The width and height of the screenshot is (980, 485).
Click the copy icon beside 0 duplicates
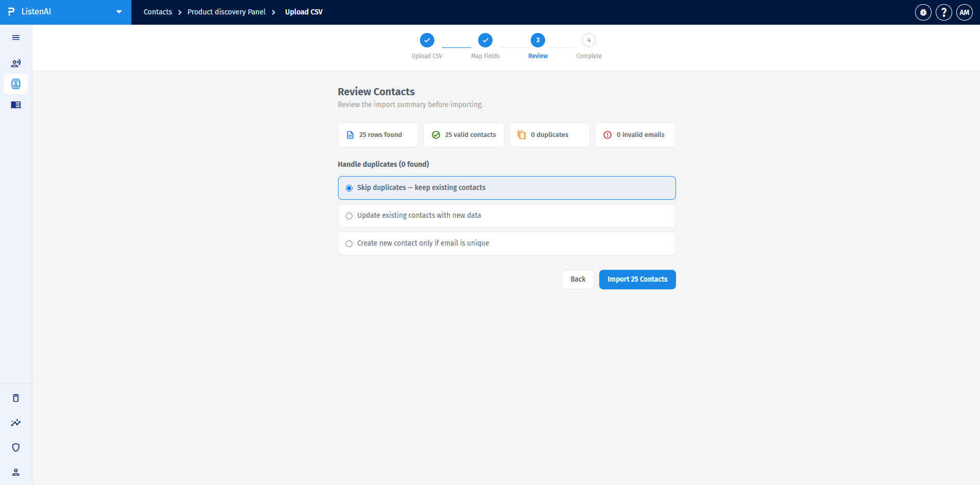click(x=521, y=135)
